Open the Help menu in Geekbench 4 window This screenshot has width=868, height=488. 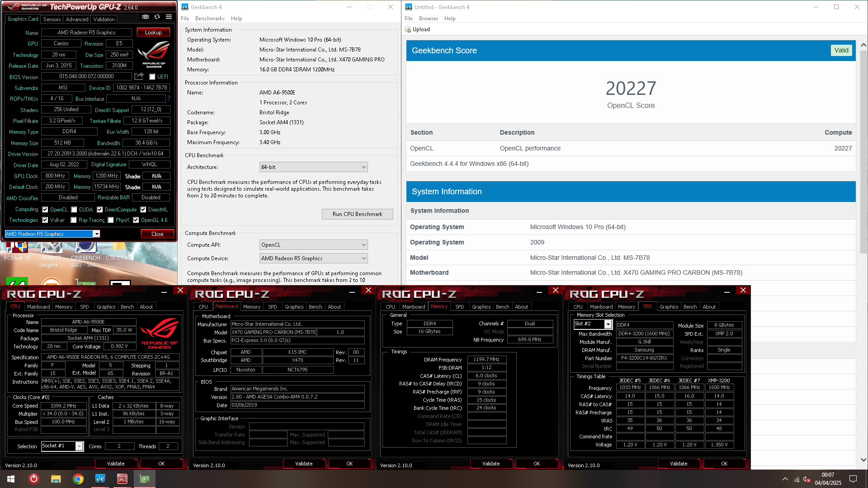tap(236, 19)
